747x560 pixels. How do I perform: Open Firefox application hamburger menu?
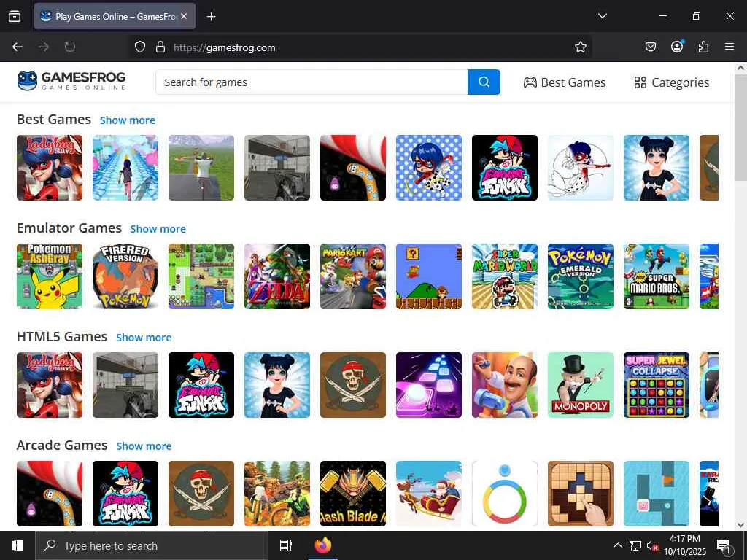coord(729,47)
